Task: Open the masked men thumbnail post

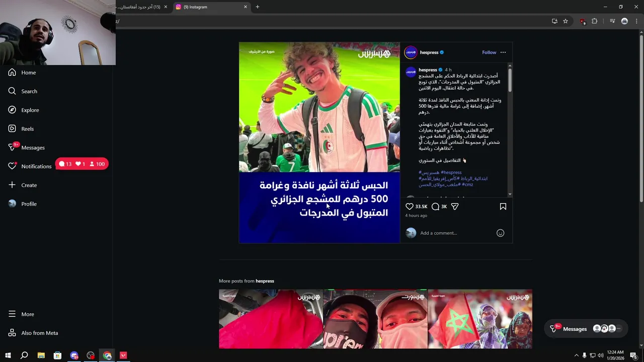Action: click(x=375, y=319)
